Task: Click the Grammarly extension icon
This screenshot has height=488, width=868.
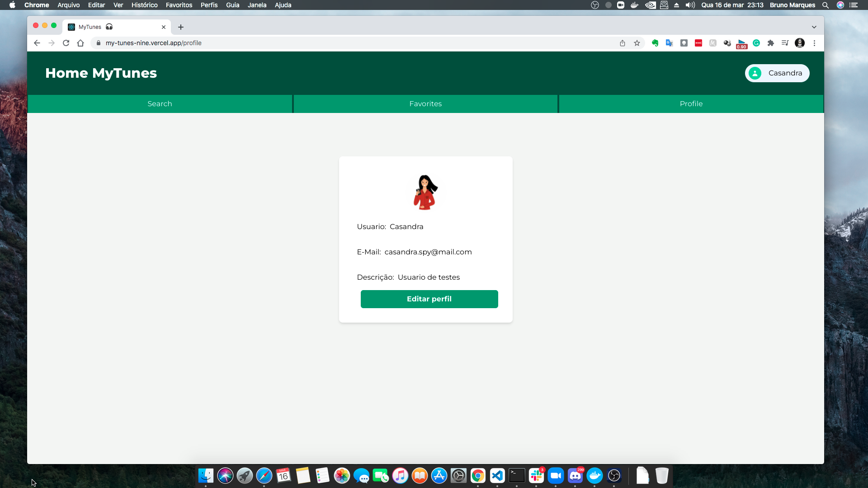Action: [756, 43]
